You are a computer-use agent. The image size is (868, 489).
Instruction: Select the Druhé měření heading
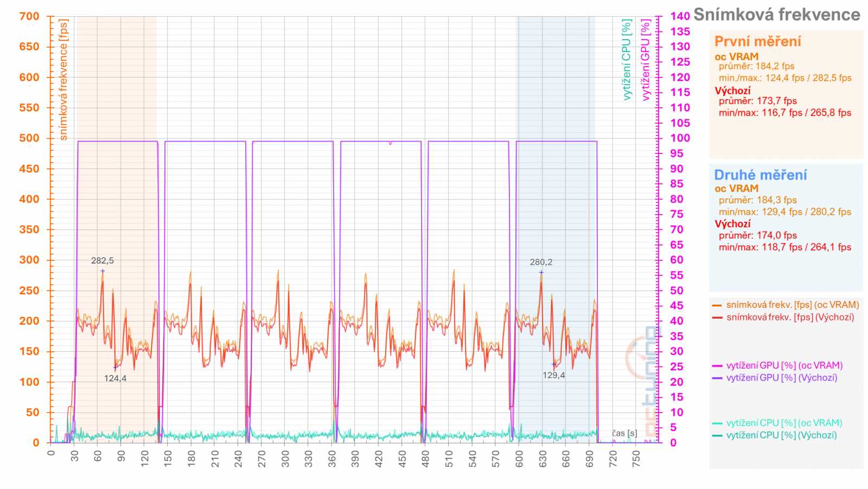tap(760, 175)
